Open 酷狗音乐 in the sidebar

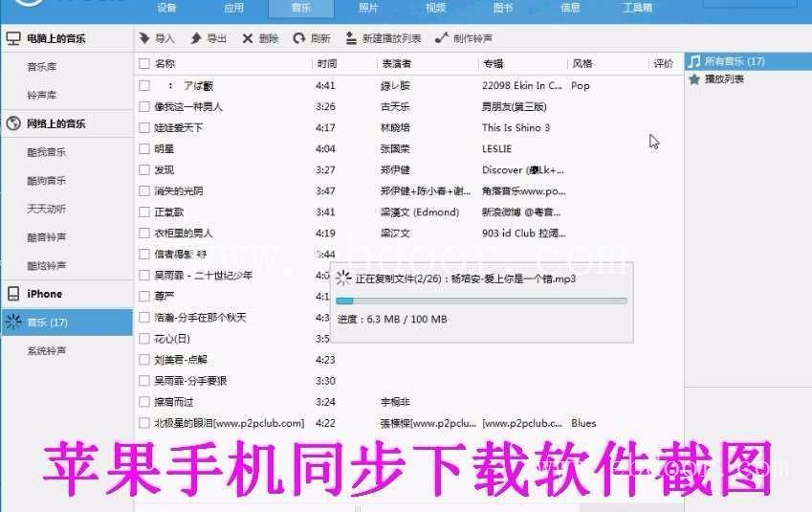(47, 181)
